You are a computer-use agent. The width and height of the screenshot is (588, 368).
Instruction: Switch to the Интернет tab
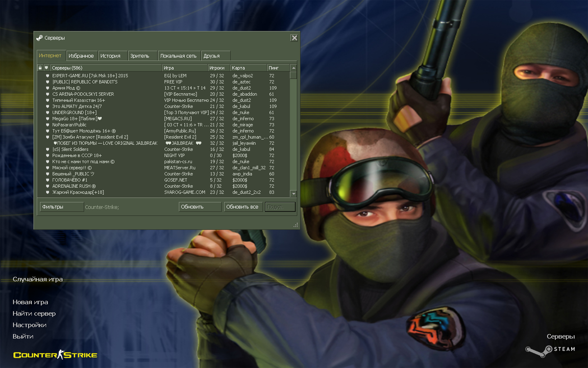(x=50, y=55)
